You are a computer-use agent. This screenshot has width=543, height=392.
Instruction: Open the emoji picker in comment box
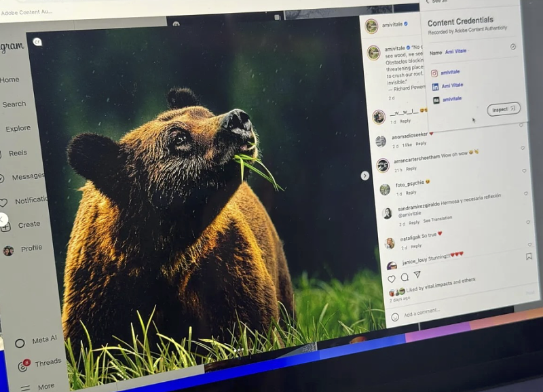(395, 317)
